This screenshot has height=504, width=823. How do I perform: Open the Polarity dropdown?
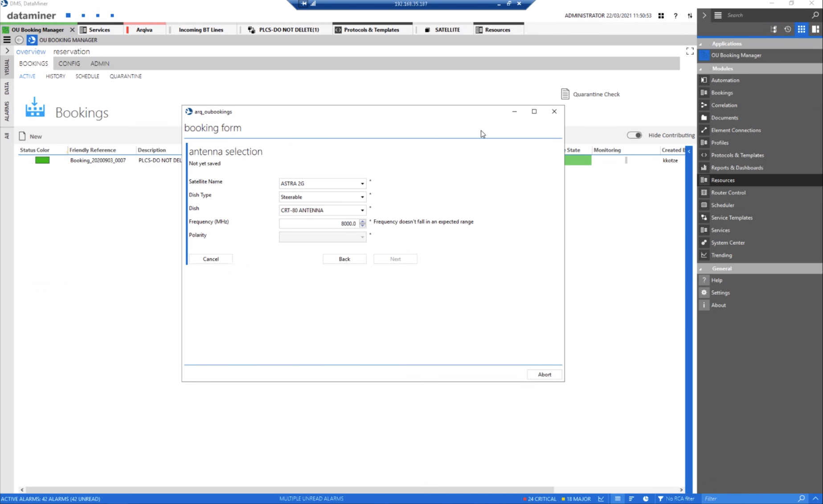click(x=323, y=237)
